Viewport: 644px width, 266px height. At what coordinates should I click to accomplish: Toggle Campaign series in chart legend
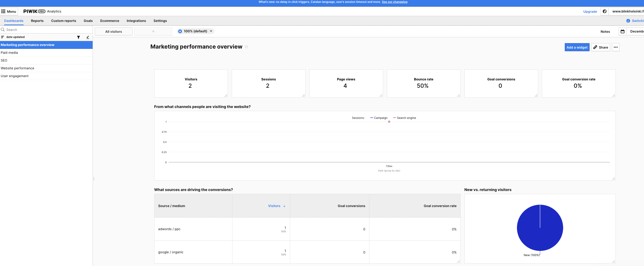tap(379, 118)
